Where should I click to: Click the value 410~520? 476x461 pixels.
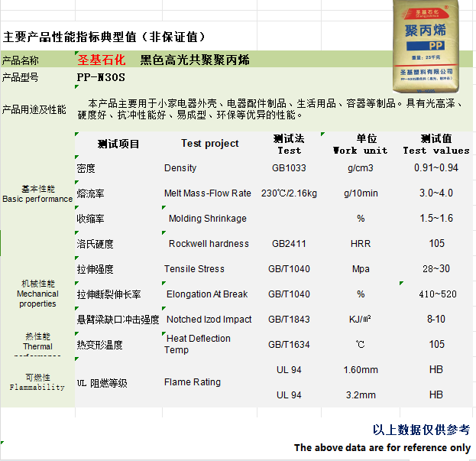pos(438,294)
